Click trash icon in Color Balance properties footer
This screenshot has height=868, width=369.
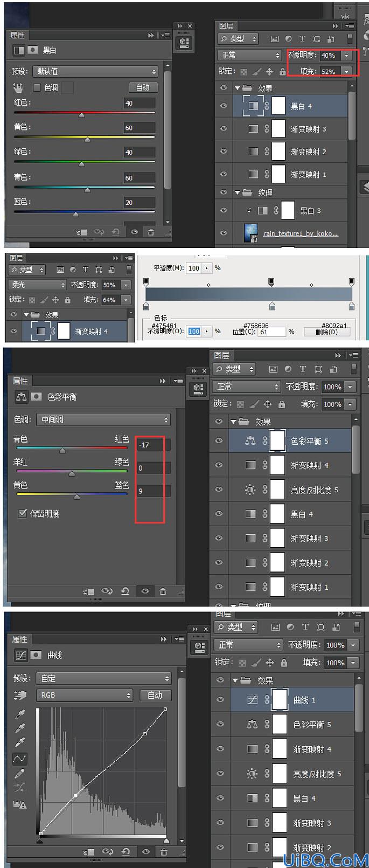point(163,591)
